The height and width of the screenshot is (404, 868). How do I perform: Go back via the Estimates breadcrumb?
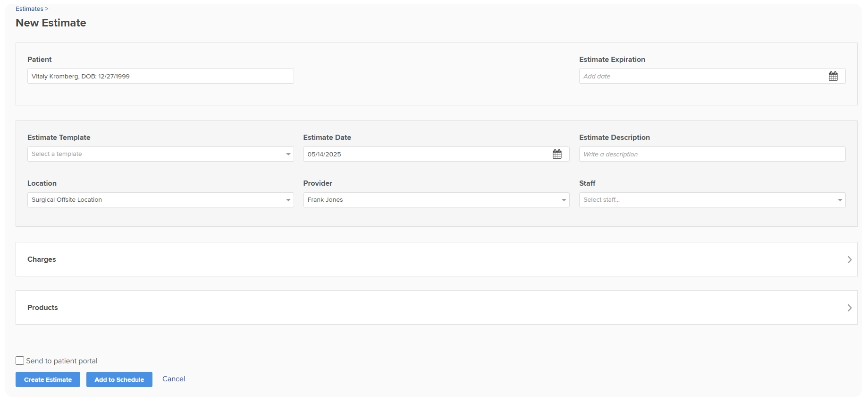29,9
